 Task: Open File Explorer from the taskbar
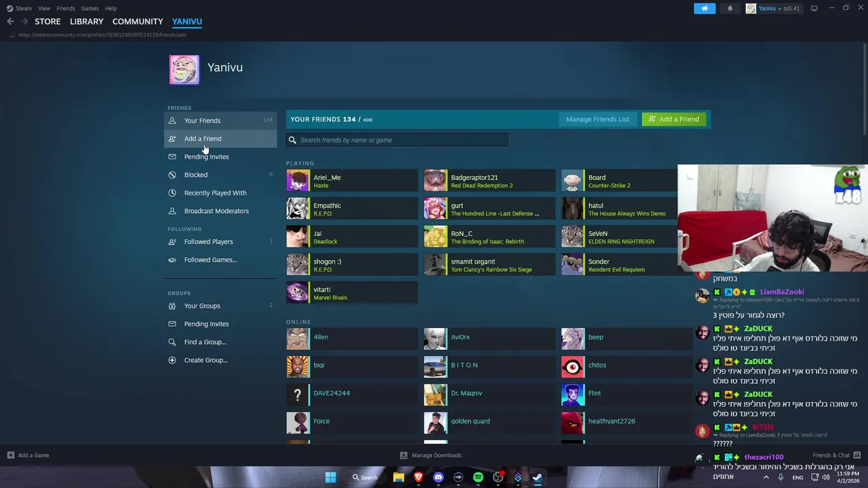pyautogui.click(x=399, y=477)
